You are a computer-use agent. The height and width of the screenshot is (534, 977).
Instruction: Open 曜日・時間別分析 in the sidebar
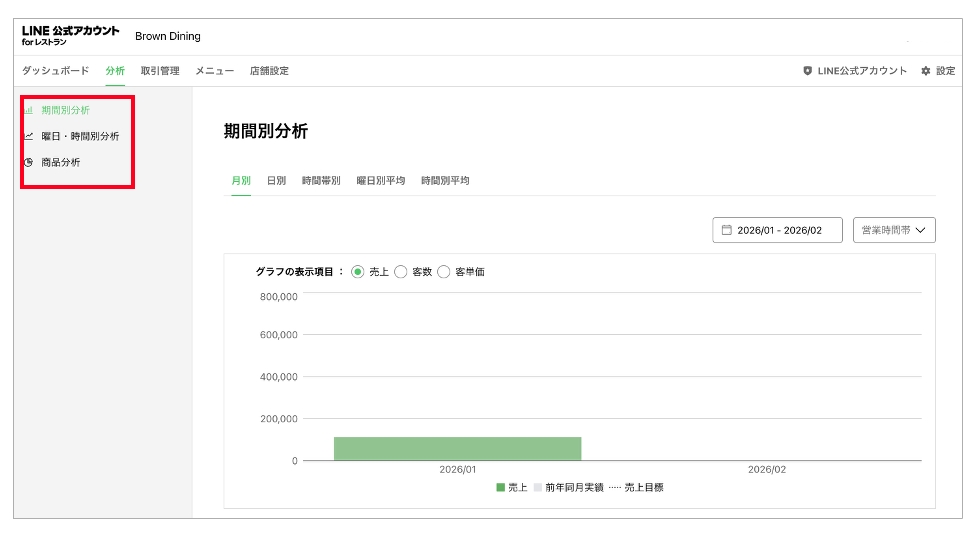point(80,136)
